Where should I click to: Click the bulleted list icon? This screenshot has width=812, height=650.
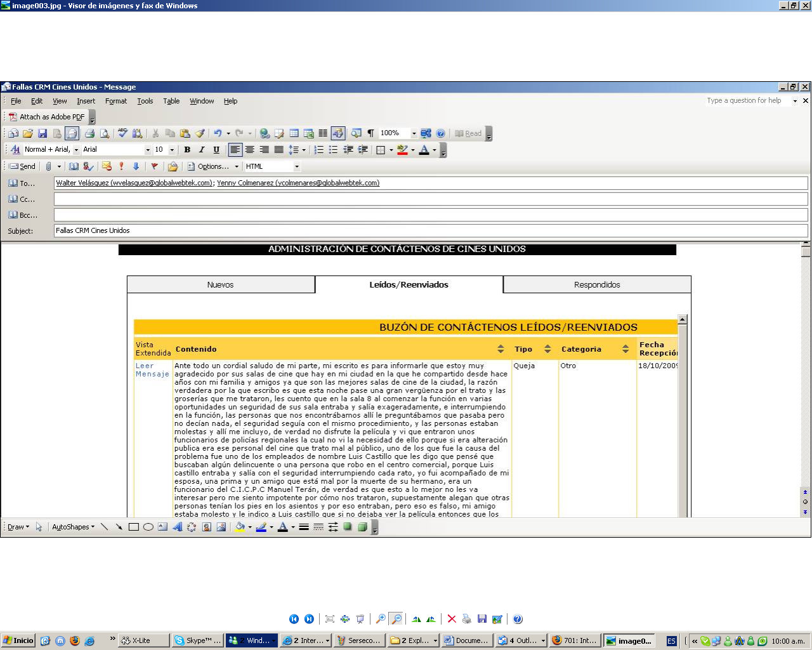point(334,150)
